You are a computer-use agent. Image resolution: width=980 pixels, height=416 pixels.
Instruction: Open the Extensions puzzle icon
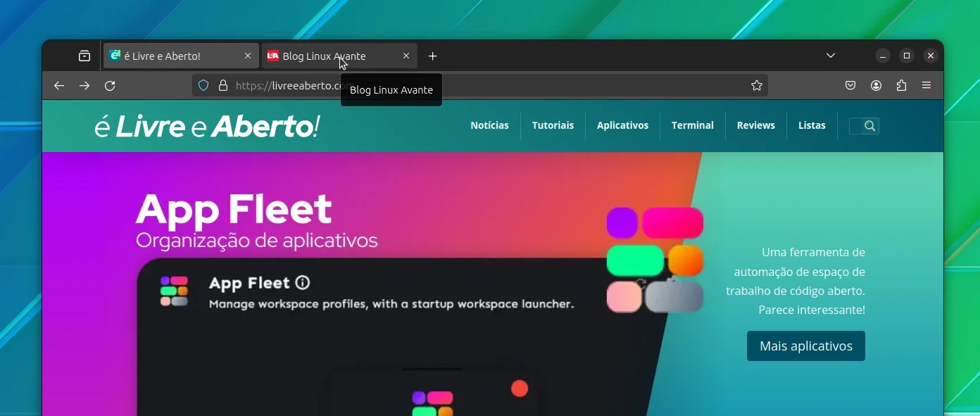coord(901,85)
